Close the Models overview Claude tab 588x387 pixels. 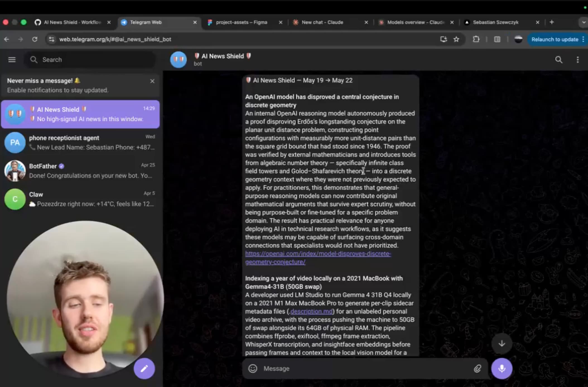[x=452, y=22]
